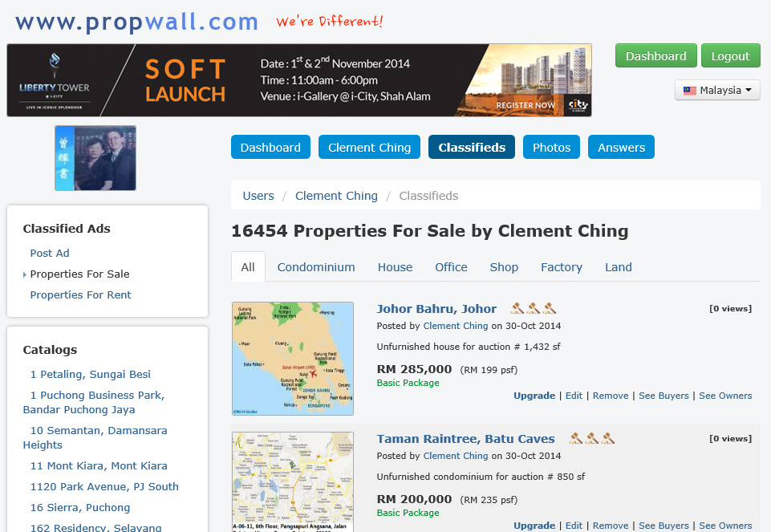Open 16 Sierra, Puchong catalog
Image resolution: width=771 pixels, height=532 pixels.
pos(80,507)
